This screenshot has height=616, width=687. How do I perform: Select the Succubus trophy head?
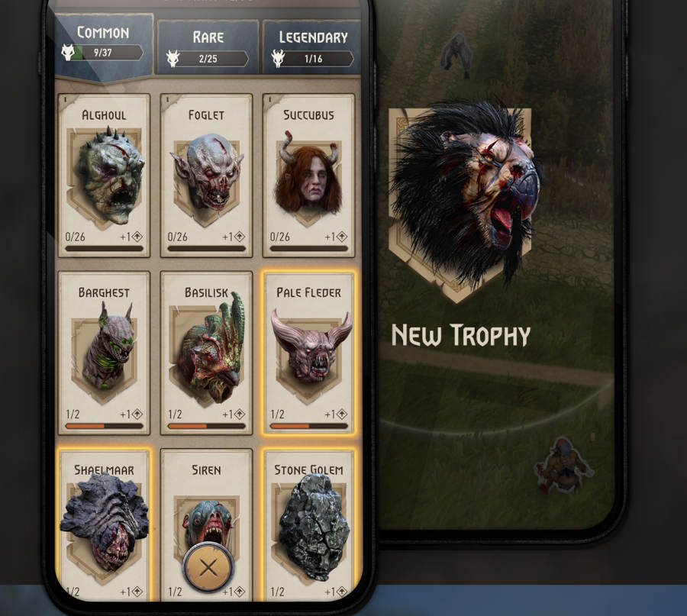(x=308, y=177)
